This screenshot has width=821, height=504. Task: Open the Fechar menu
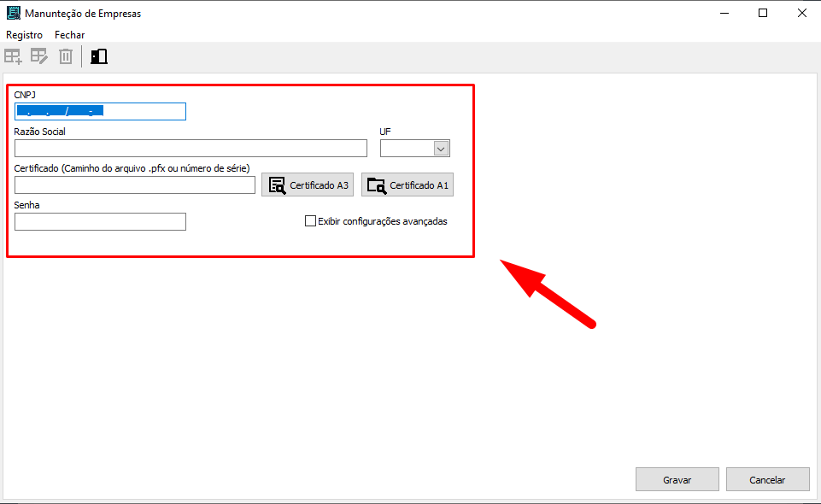click(69, 35)
